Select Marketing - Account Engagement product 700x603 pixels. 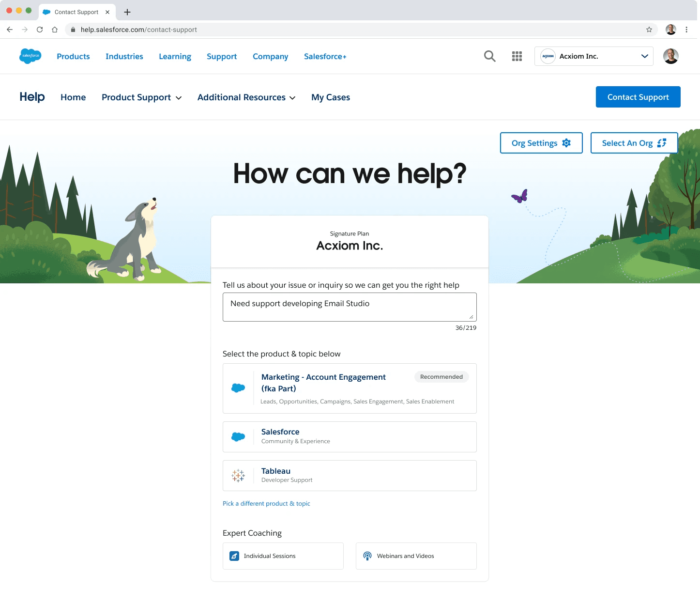click(350, 388)
